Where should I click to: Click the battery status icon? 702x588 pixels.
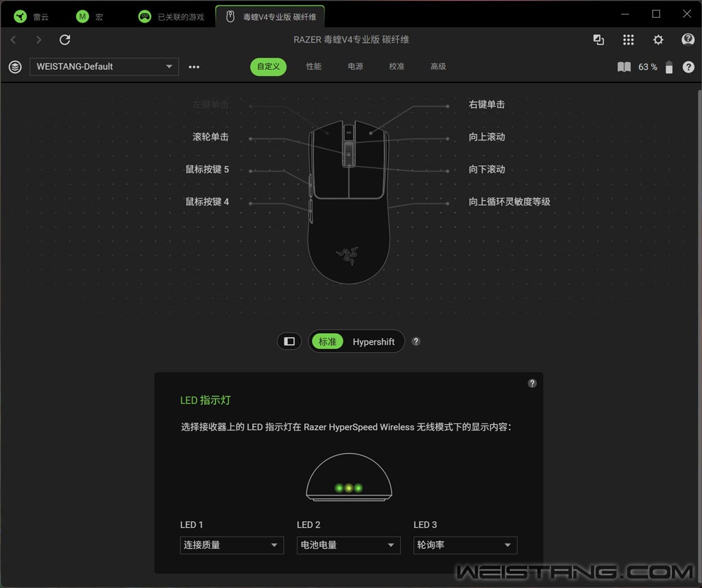coord(668,67)
